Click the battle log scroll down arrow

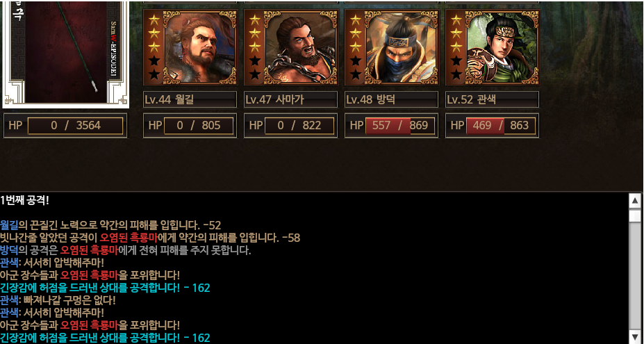click(x=635, y=336)
